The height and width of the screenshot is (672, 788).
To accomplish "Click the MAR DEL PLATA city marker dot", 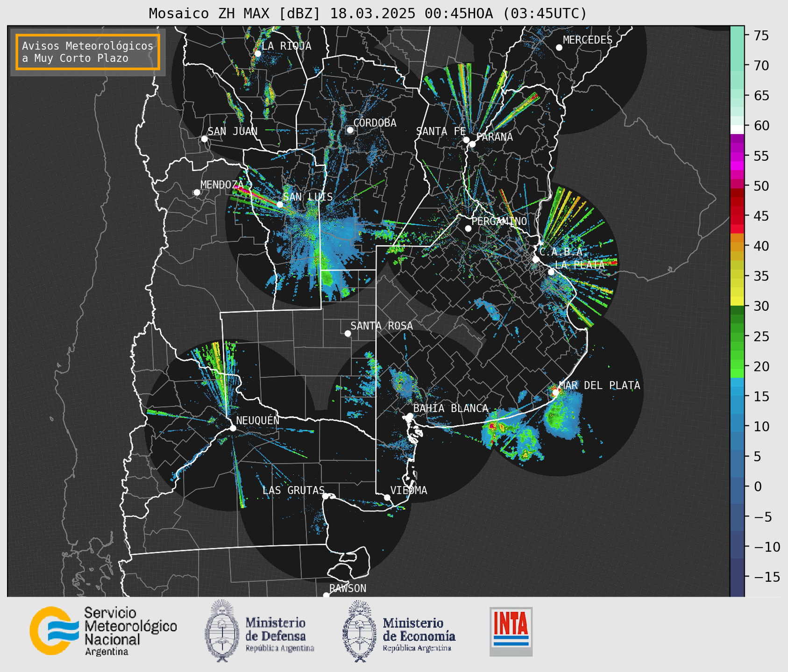I will pos(555,393).
